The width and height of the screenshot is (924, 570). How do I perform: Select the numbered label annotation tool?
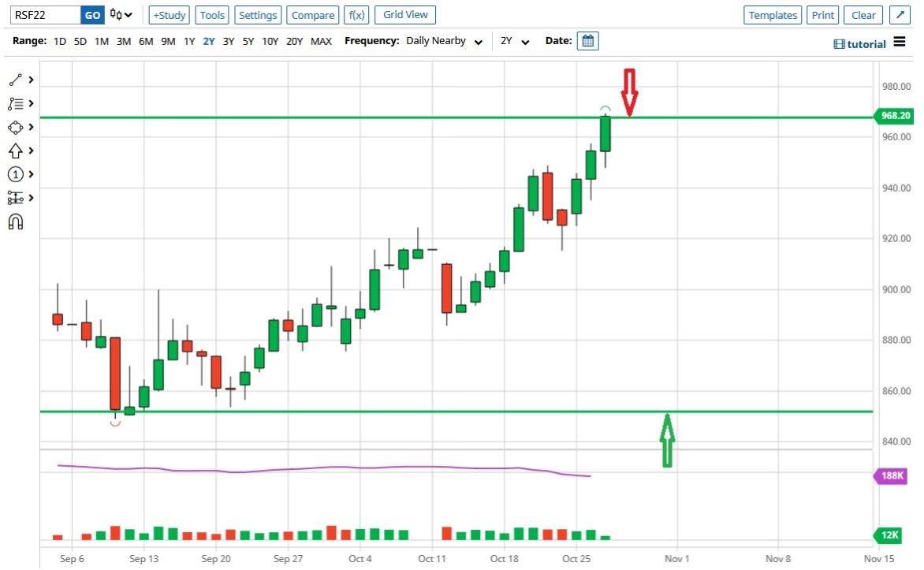pos(16,174)
